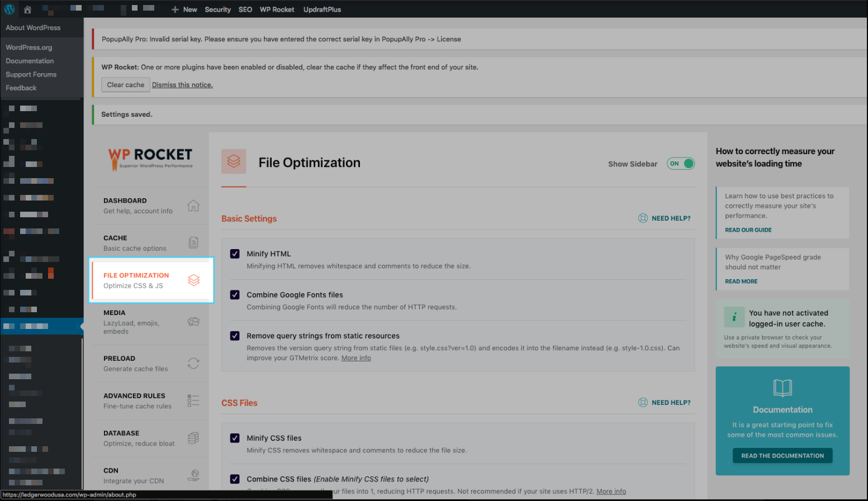Screen dimensions: 868x501
Task: Click the large File Optimization header icon
Action: coord(234,161)
